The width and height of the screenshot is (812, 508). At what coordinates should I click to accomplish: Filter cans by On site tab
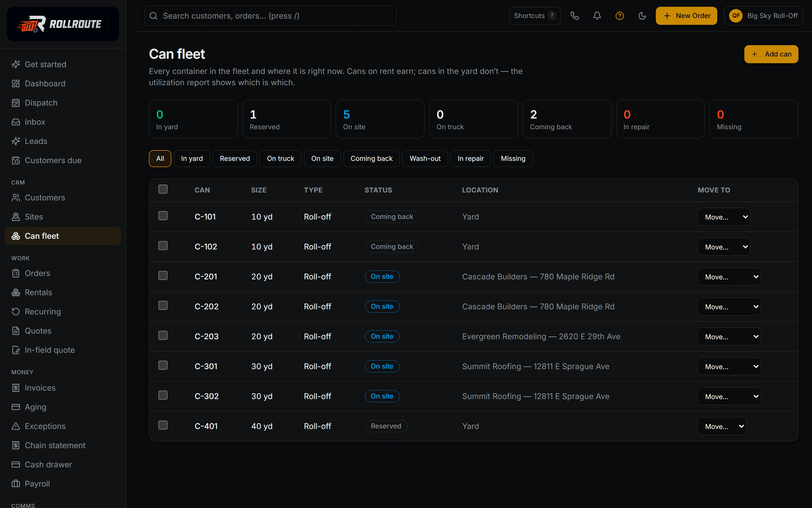323,159
